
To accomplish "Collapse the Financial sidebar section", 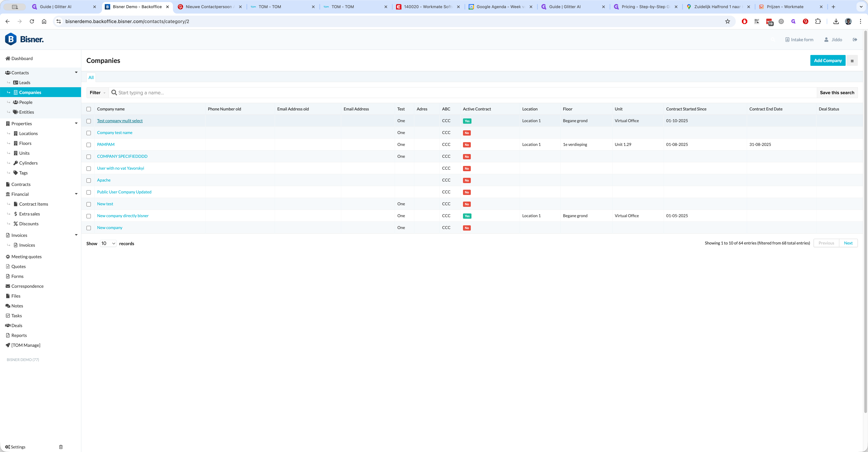I will tap(76, 194).
